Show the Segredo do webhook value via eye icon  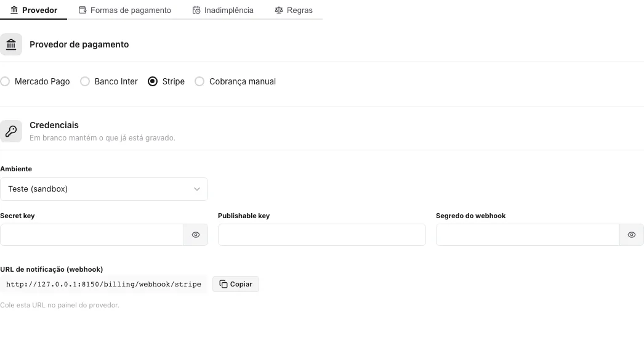632,235
